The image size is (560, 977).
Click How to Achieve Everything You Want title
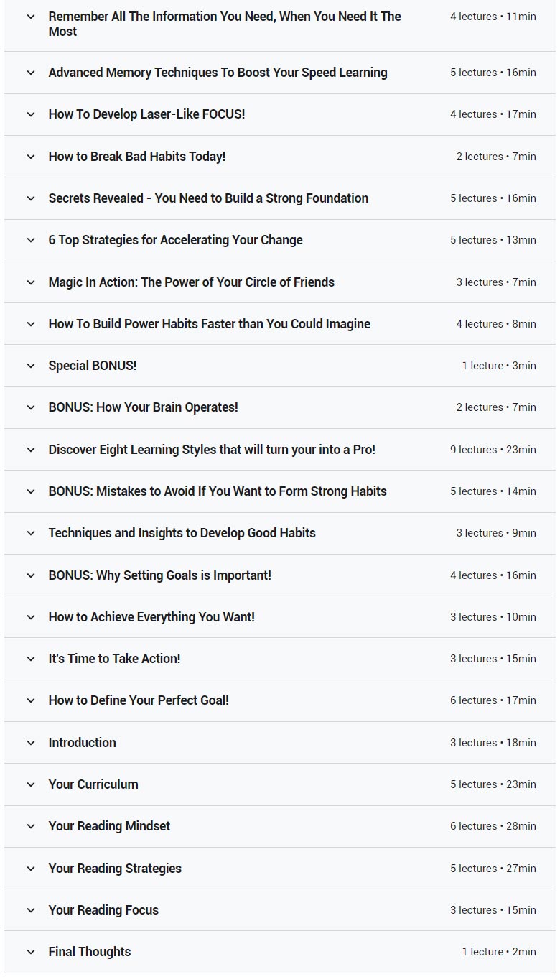click(x=151, y=617)
